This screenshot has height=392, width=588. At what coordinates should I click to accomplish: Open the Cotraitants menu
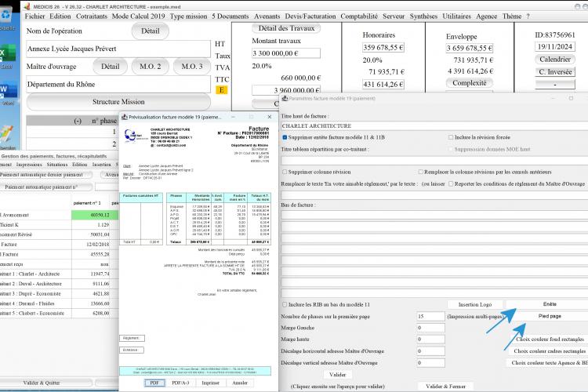[92, 16]
